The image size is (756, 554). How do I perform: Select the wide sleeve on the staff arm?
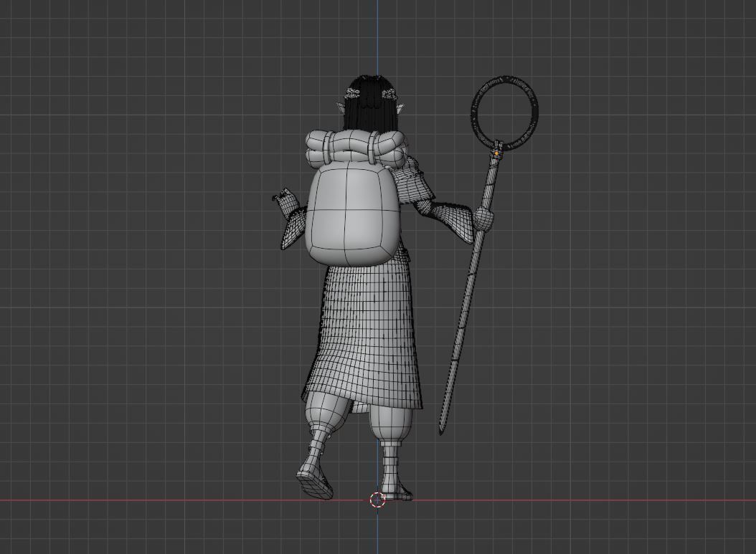(x=453, y=223)
